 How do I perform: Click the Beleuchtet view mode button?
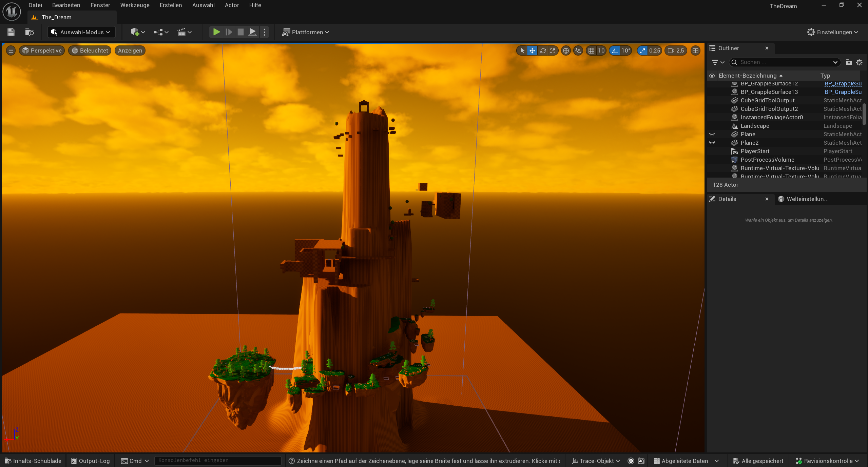point(90,50)
